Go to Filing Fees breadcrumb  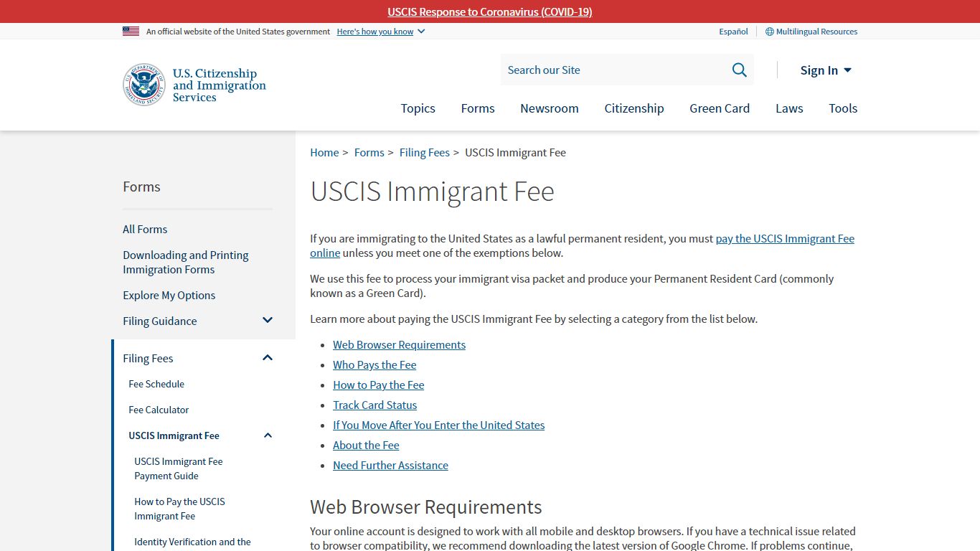point(425,152)
